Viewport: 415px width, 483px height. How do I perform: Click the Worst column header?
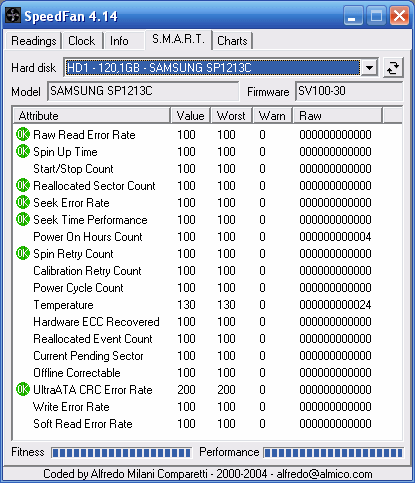231,116
